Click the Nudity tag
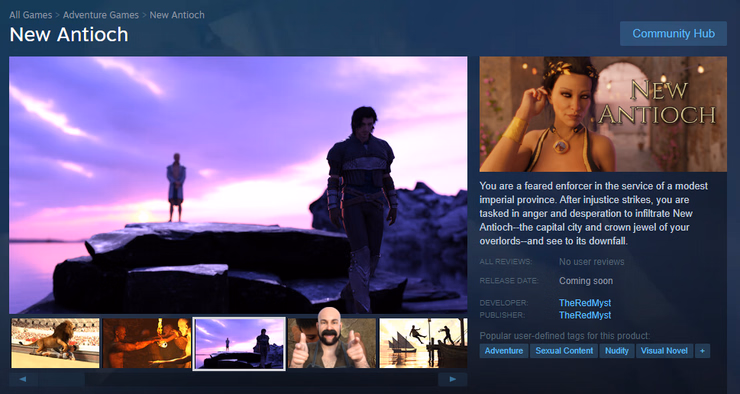Screen dimensions: 740x394 [617, 351]
